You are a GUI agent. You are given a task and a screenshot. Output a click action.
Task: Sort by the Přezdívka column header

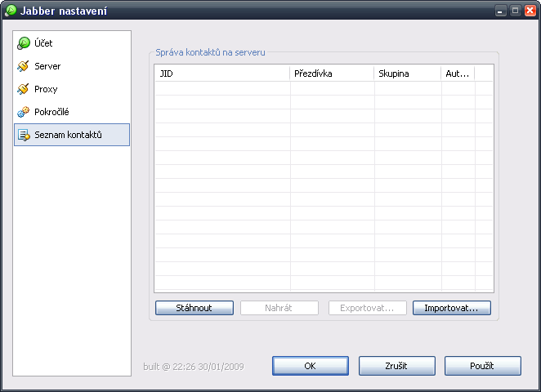332,73
